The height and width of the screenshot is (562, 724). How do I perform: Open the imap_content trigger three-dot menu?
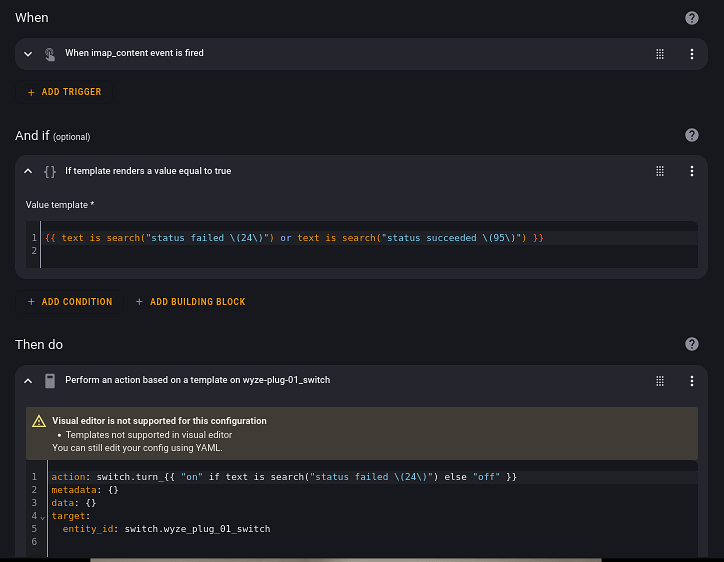pos(692,54)
